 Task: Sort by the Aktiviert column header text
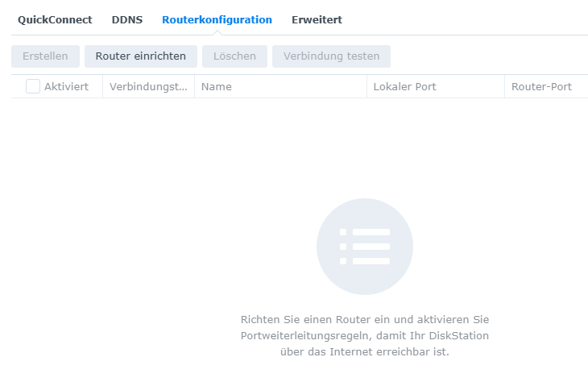click(66, 86)
